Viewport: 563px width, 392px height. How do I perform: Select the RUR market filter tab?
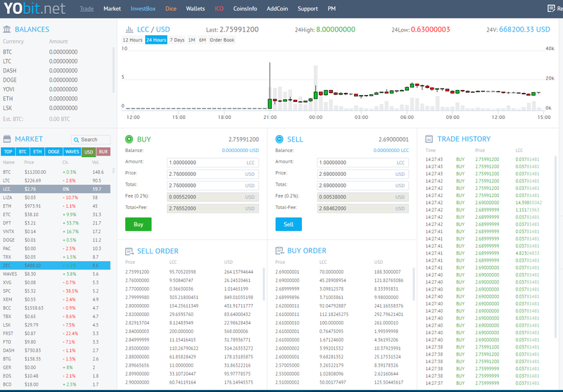click(x=103, y=152)
